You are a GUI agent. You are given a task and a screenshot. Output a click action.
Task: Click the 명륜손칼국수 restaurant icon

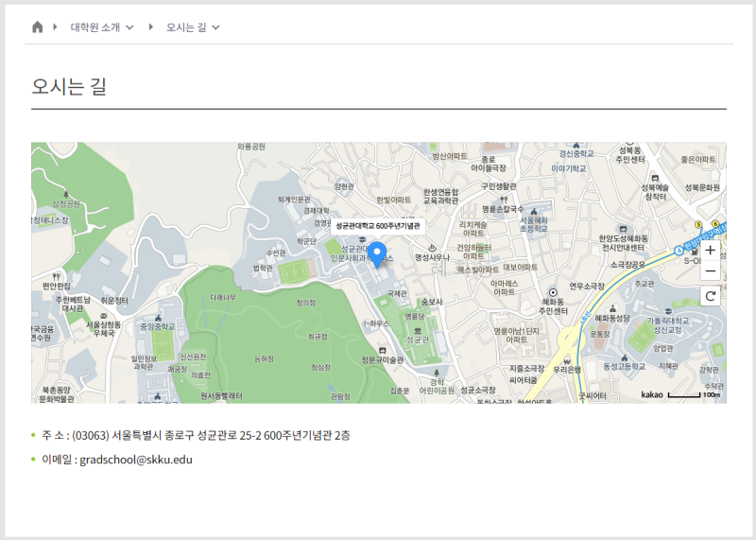click(502, 200)
